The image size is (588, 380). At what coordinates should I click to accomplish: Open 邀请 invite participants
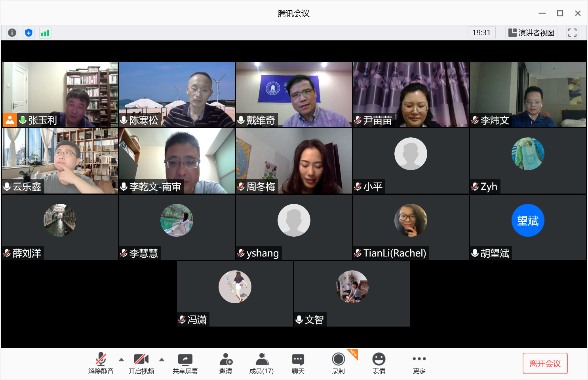pos(226,363)
